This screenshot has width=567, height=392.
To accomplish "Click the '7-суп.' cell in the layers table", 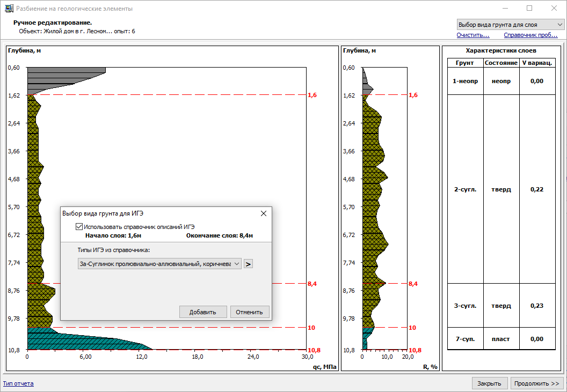I will coord(464,339).
